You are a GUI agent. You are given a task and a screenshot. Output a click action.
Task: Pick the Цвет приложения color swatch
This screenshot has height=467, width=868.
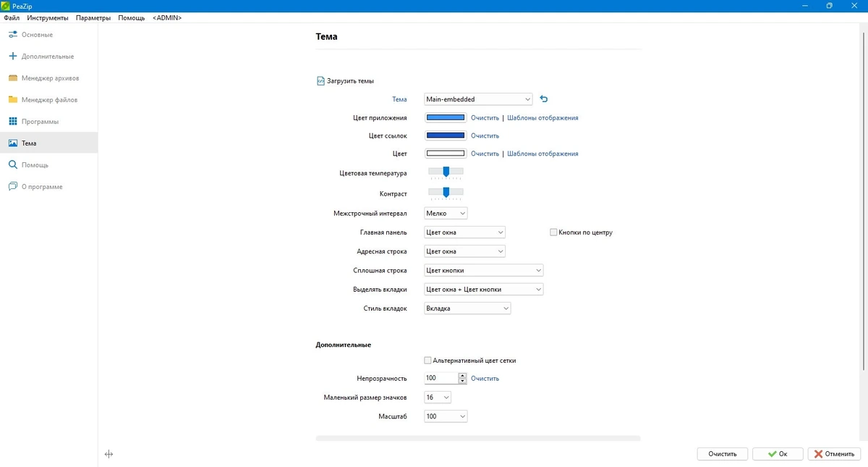coord(446,117)
